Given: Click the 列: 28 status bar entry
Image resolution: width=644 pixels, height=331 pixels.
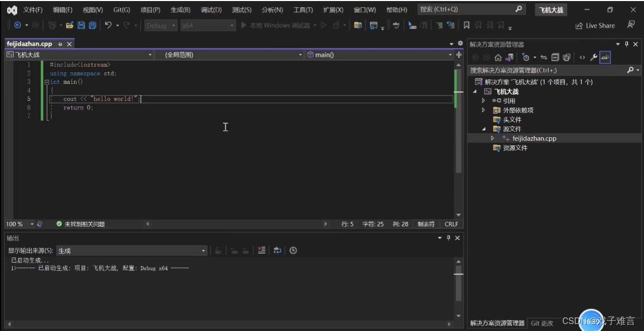Looking at the screenshot, I should (400, 224).
